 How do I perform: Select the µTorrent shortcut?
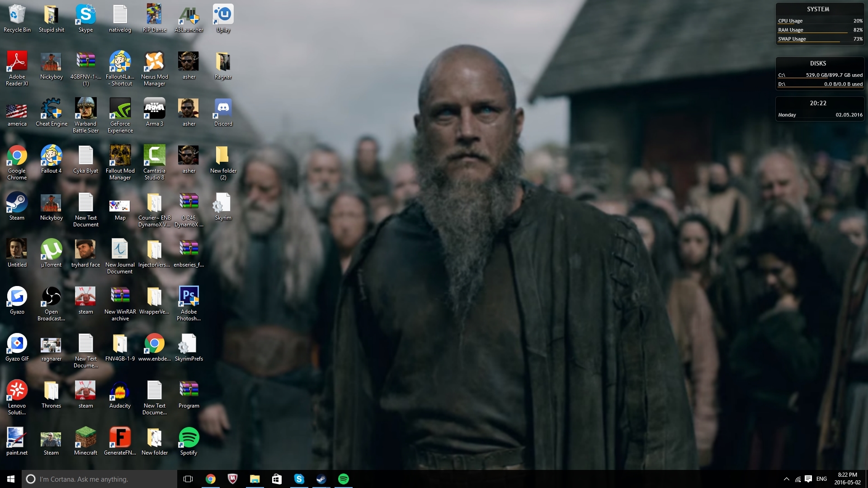[51, 254]
